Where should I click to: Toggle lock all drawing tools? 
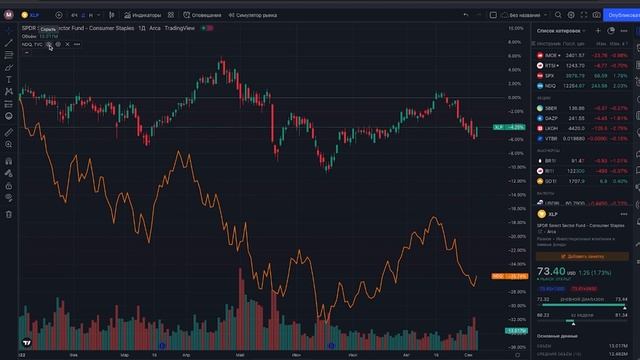click(9, 186)
